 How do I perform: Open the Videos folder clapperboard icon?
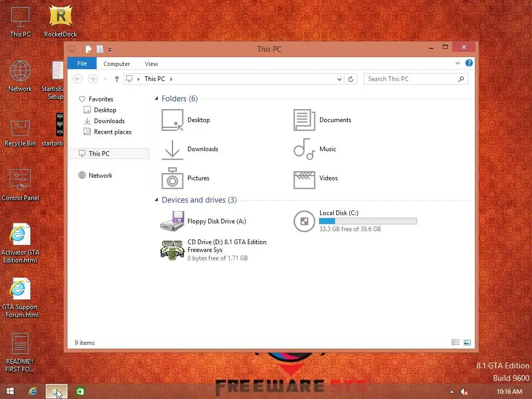pyautogui.click(x=304, y=180)
